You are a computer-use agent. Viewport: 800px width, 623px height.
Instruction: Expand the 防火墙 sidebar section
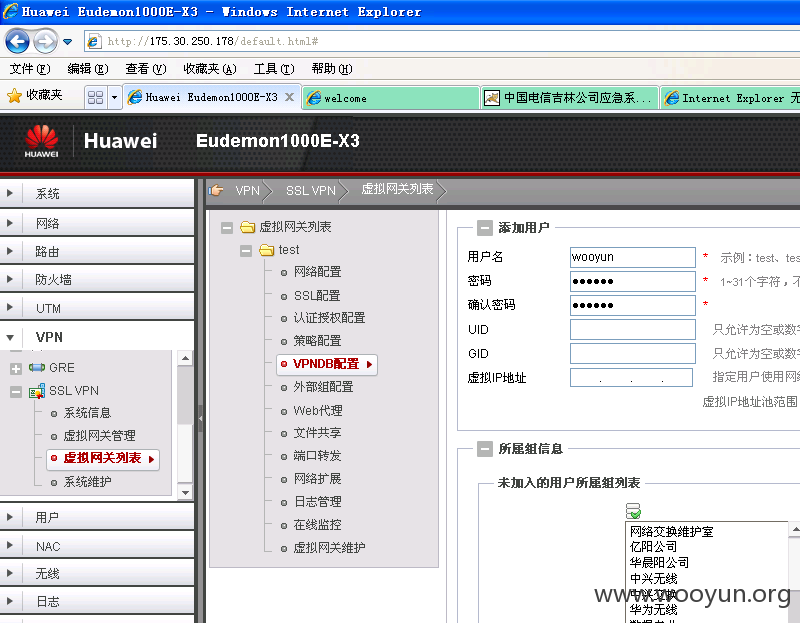(97, 279)
